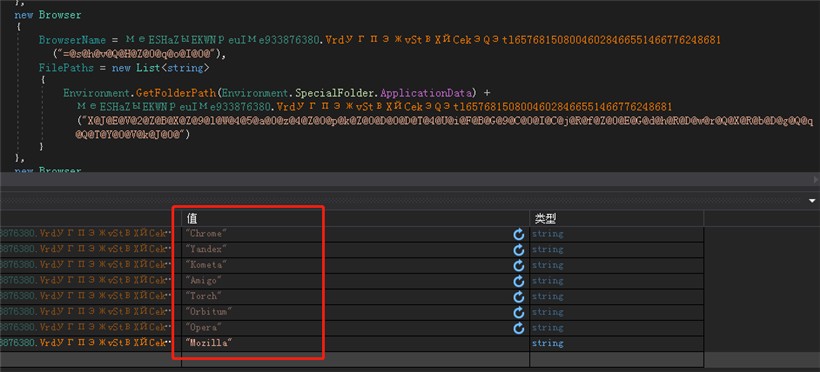Click the string type cell in the Chrome row
The width and height of the screenshot is (820, 372).
[617, 234]
